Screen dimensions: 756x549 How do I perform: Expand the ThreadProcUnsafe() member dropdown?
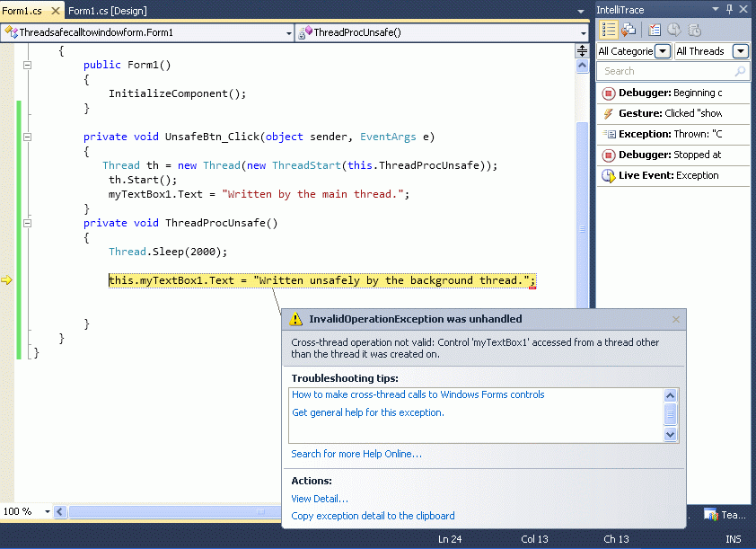click(581, 32)
